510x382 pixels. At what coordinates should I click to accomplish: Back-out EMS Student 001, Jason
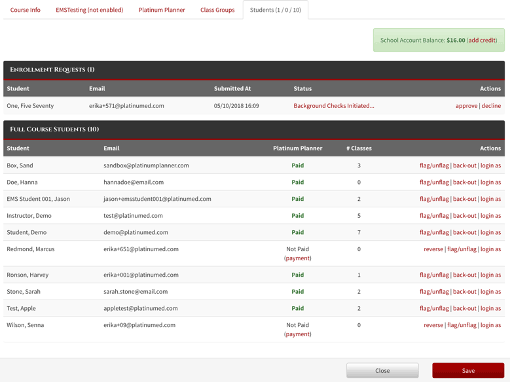coord(465,199)
